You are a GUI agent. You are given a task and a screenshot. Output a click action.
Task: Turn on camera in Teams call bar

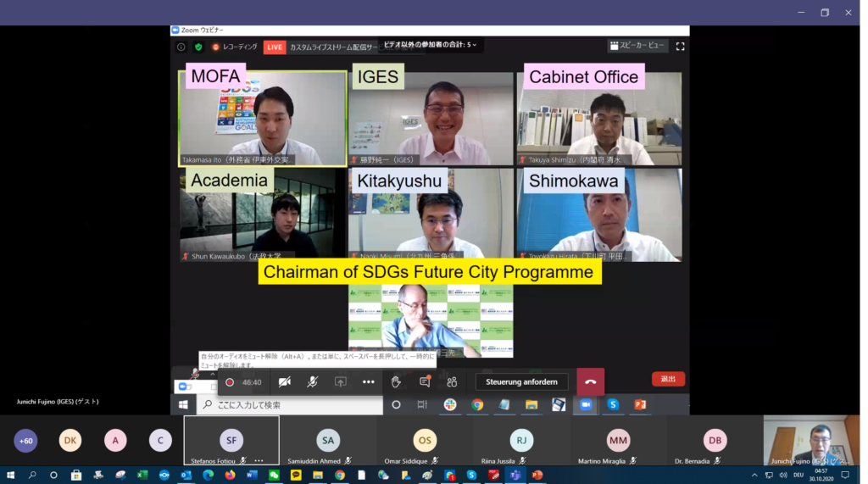pos(285,382)
